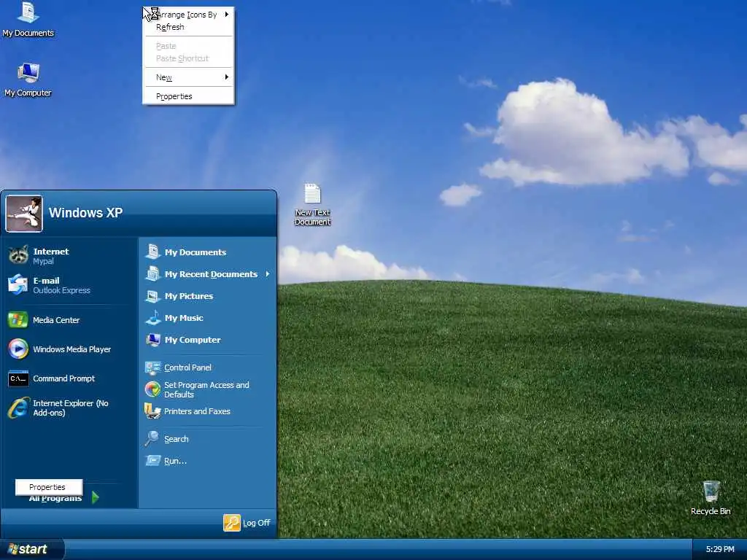
Task: Open My Music icon in Start menu
Action: coord(153,317)
